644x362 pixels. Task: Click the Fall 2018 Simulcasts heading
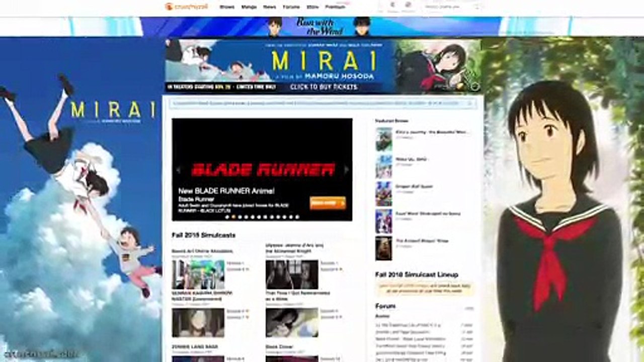203,235
